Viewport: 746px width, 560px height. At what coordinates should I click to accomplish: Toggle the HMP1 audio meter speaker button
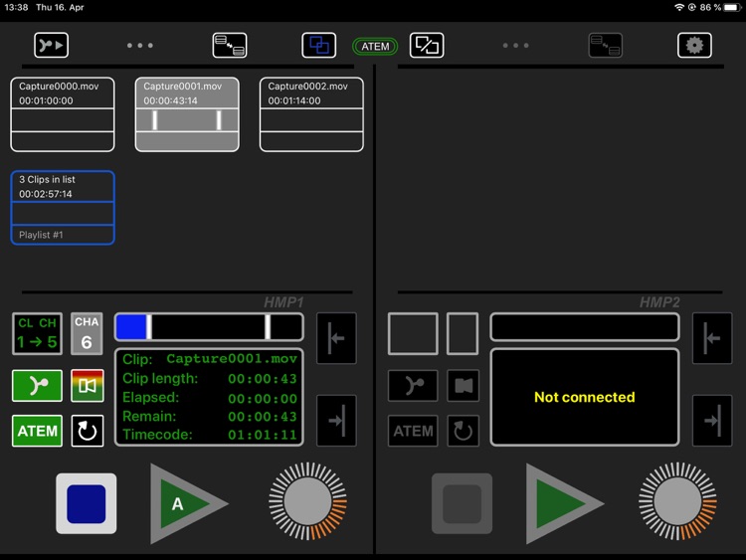(x=88, y=385)
